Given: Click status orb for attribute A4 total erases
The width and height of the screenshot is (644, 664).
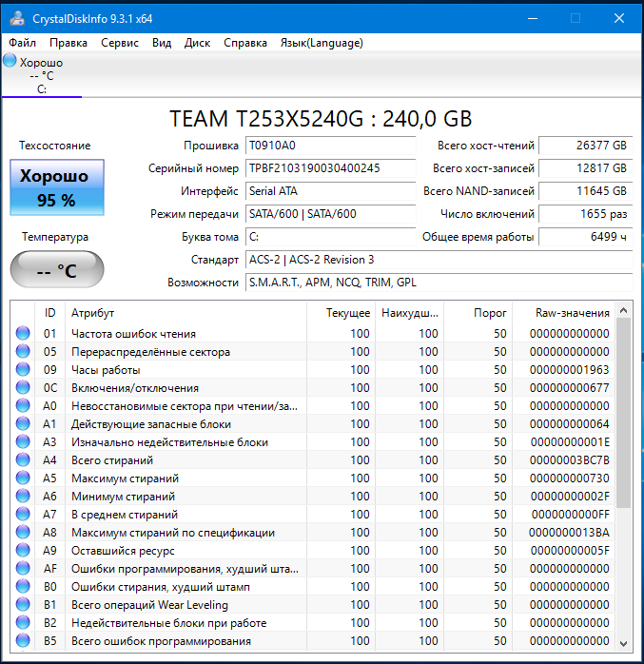Looking at the screenshot, I should 23,460.
